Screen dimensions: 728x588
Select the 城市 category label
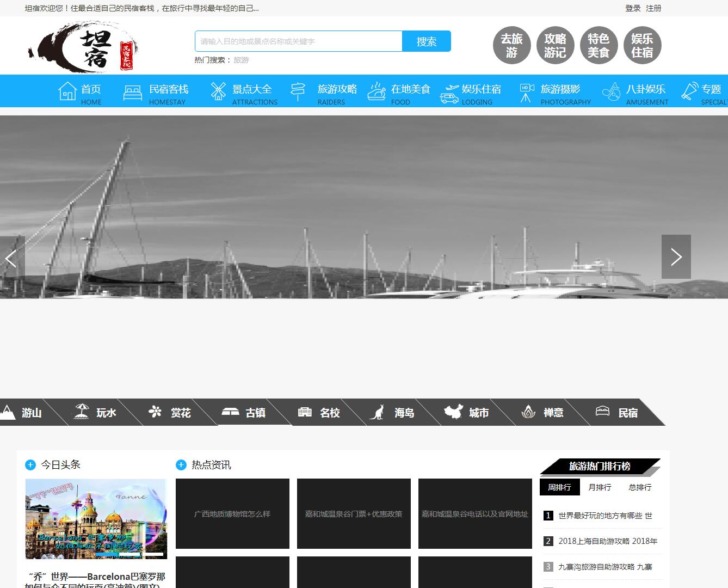tap(479, 413)
